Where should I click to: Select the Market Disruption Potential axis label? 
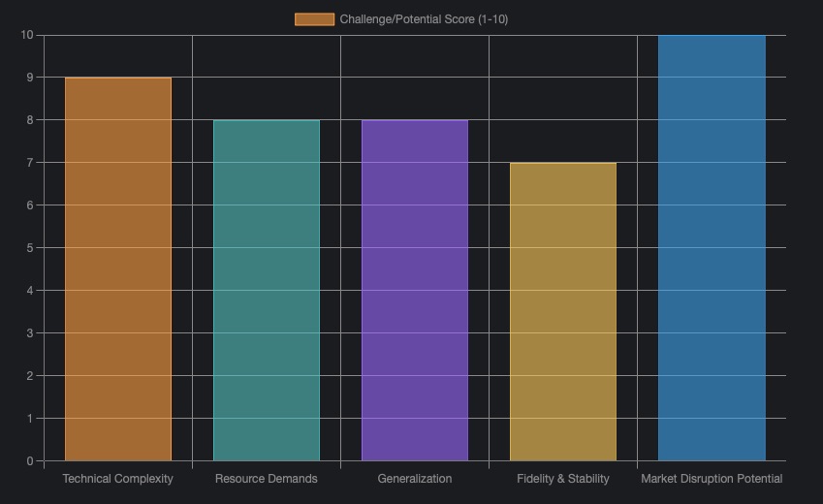[712, 479]
